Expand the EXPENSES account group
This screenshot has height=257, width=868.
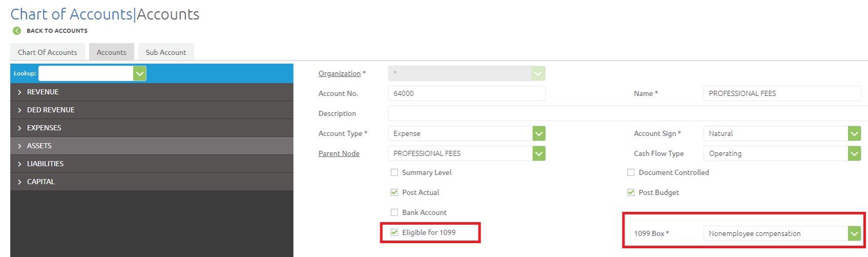[19, 128]
